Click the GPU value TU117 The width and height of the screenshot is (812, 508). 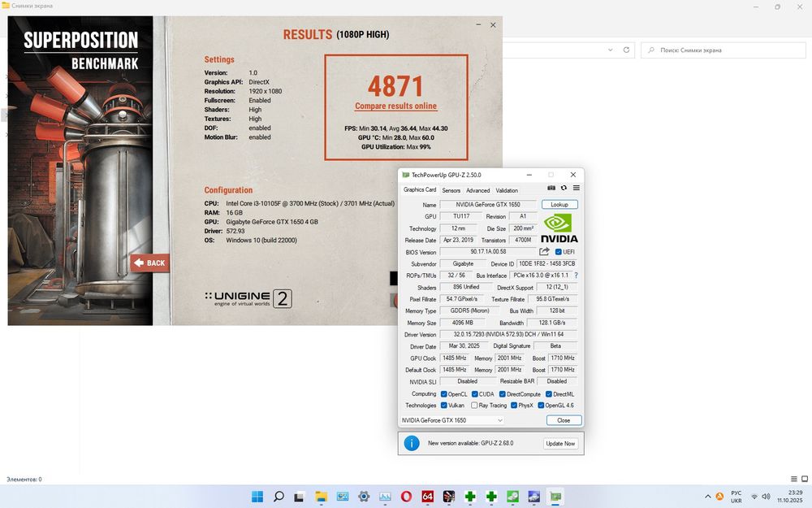461,216
